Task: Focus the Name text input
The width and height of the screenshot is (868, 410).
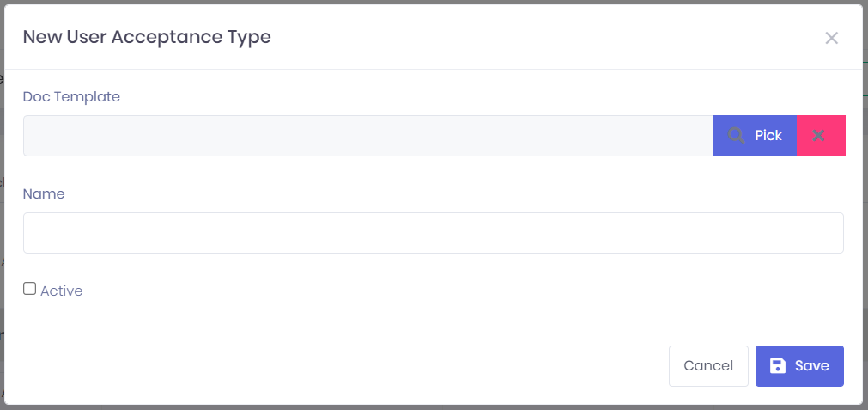Action: (x=433, y=233)
